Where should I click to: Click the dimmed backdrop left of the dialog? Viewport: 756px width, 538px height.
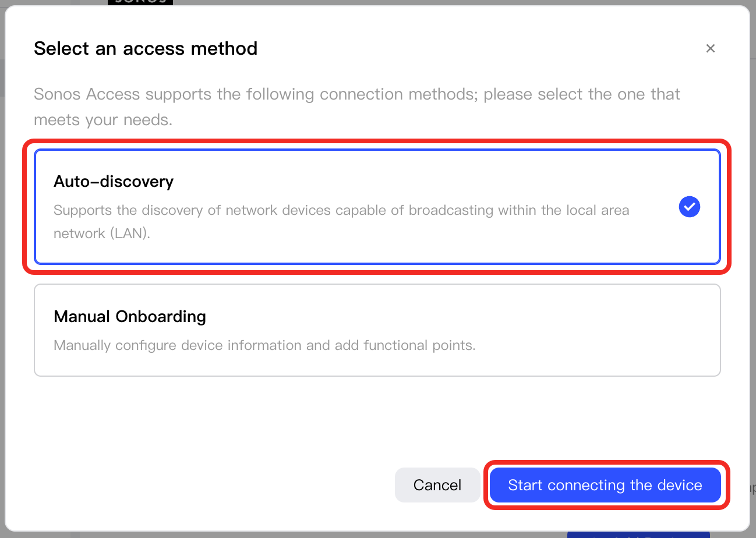(x=2, y=291)
